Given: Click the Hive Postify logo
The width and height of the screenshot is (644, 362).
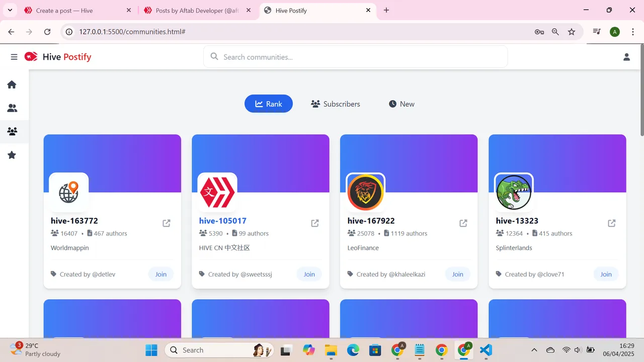Looking at the screenshot, I should [x=58, y=57].
